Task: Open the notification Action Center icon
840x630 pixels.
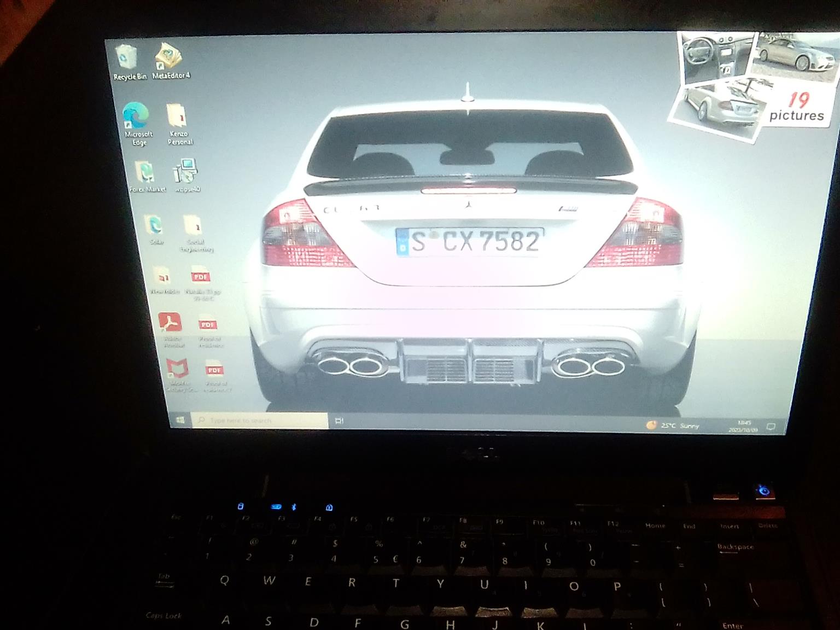Action: click(x=771, y=427)
